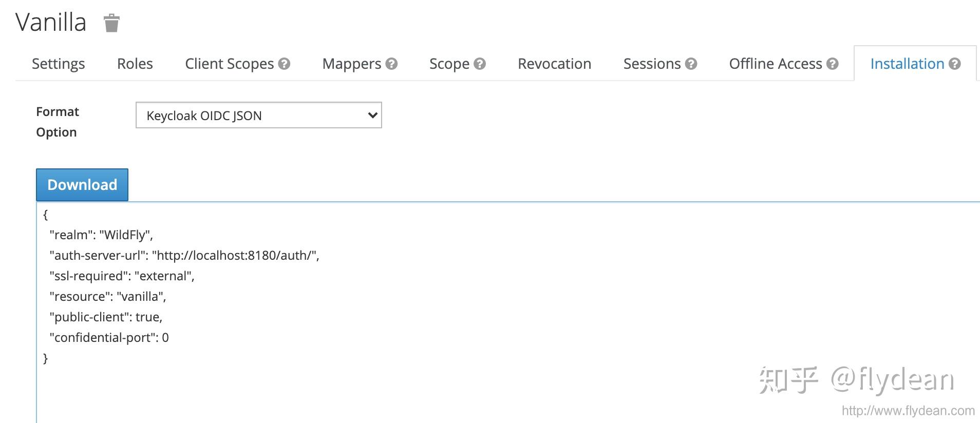Switch to the Settings tab
The height and width of the screenshot is (423, 980).
58,64
